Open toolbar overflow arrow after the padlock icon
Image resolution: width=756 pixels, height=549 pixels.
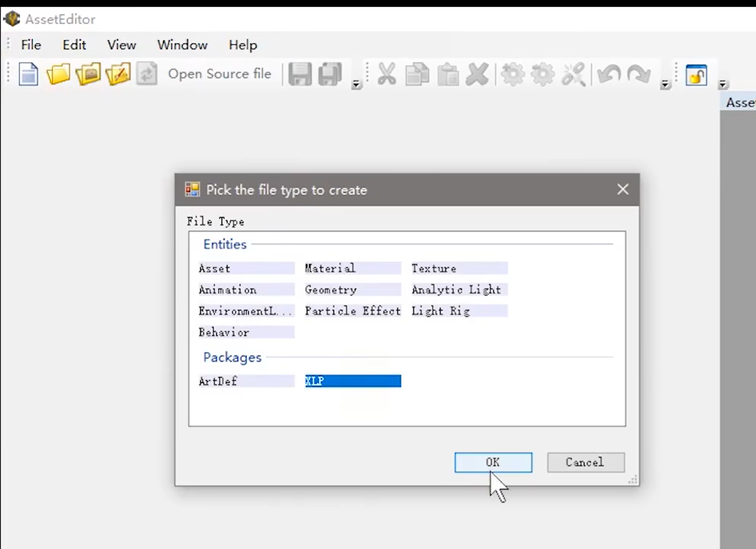722,84
